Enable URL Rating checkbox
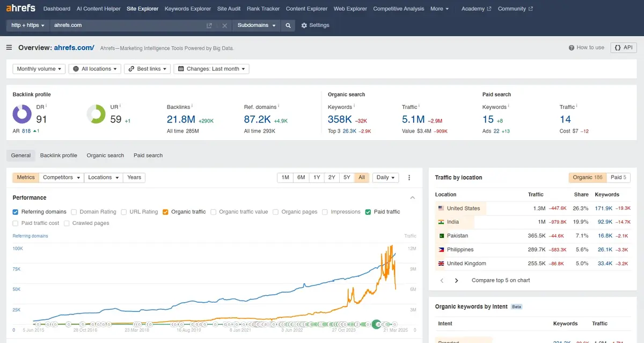 click(x=124, y=212)
